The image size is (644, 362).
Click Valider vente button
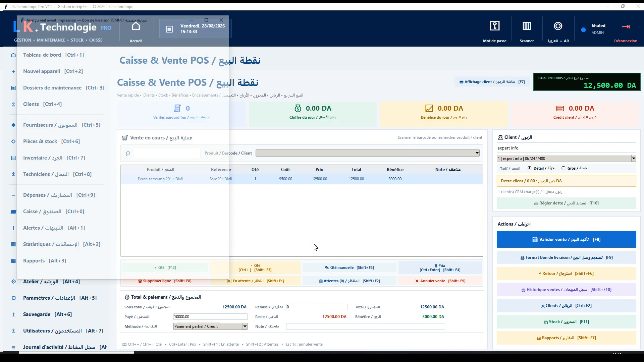(x=566, y=239)
